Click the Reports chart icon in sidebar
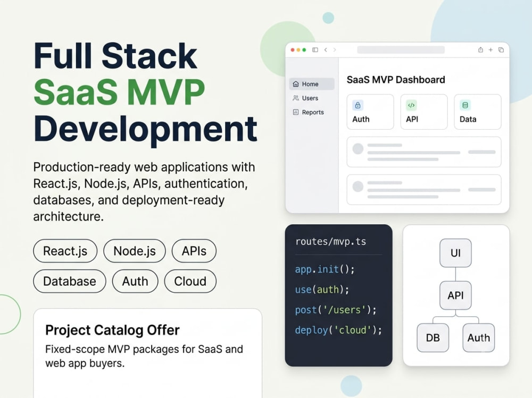This screenshot has width=532, height=398. [296, 112]
